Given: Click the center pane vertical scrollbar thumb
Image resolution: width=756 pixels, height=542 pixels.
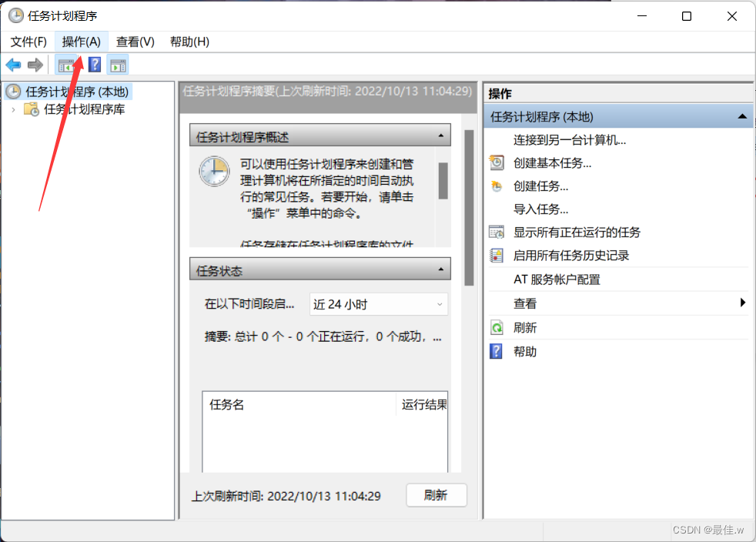Looking at the screenshot, I should tap(469, 208).
